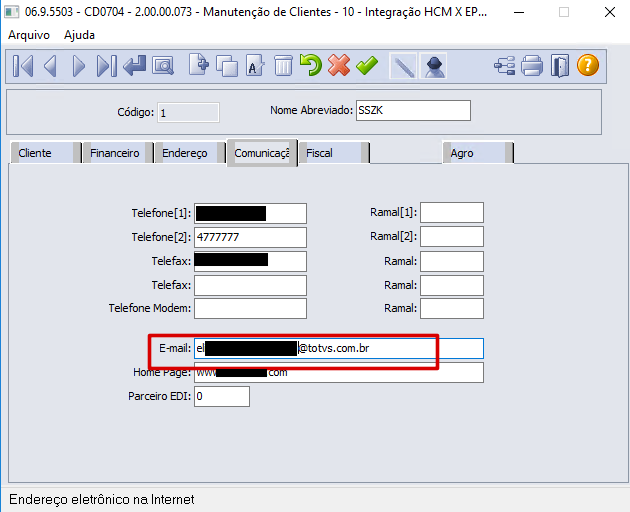Click the Telefone Modem field
Viewport: 630px width, 512px height.
(250, 309)
